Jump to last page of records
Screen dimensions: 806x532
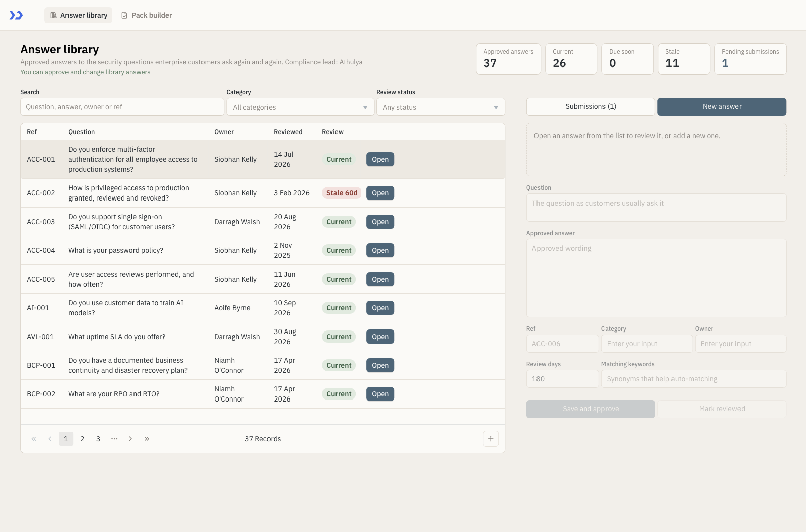tap(147, 439)
